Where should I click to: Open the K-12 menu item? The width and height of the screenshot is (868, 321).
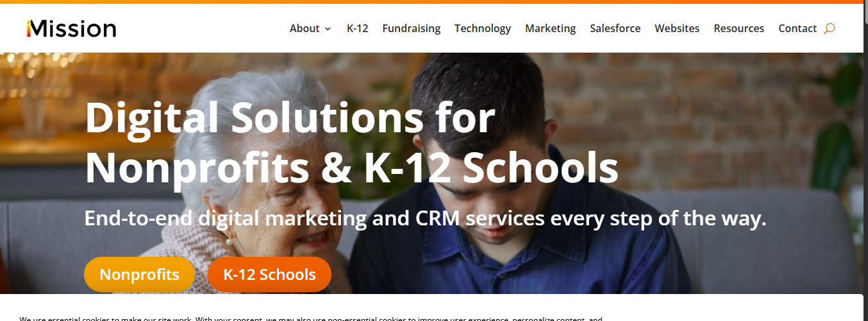tap(357, 28)
